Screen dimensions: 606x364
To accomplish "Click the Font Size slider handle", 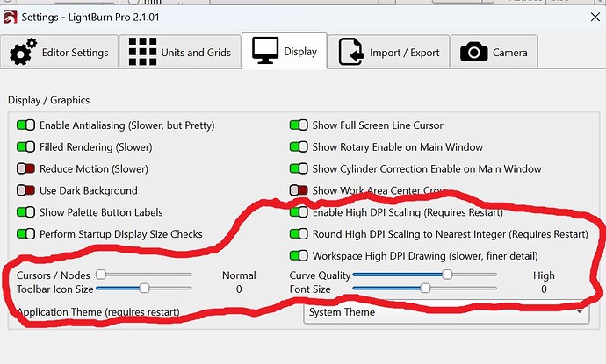I will [425, 288].
